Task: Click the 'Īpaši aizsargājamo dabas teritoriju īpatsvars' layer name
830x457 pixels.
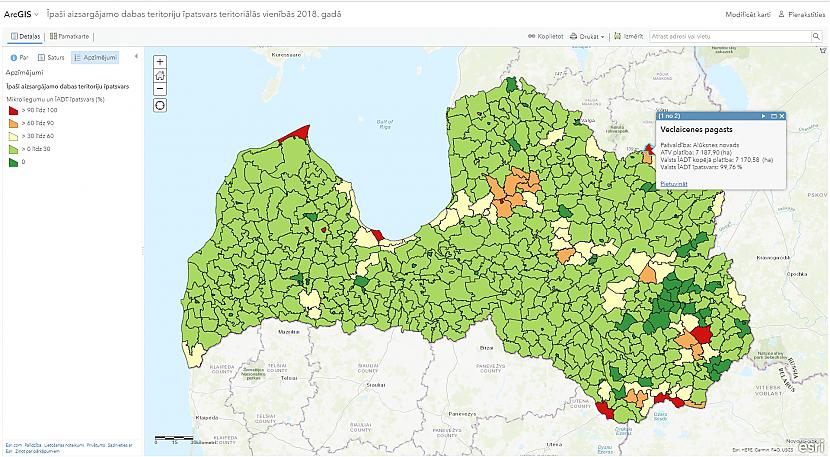Action: [67, 86]
